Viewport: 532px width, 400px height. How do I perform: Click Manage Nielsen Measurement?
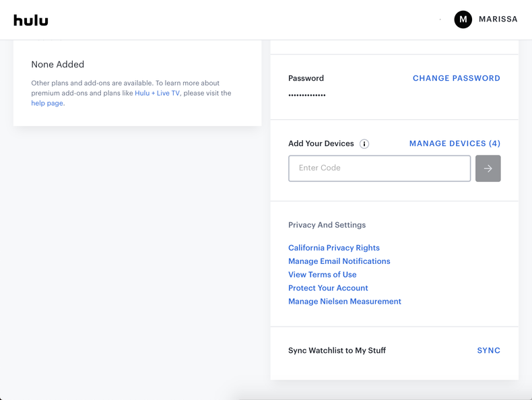[x=345, y=302]
